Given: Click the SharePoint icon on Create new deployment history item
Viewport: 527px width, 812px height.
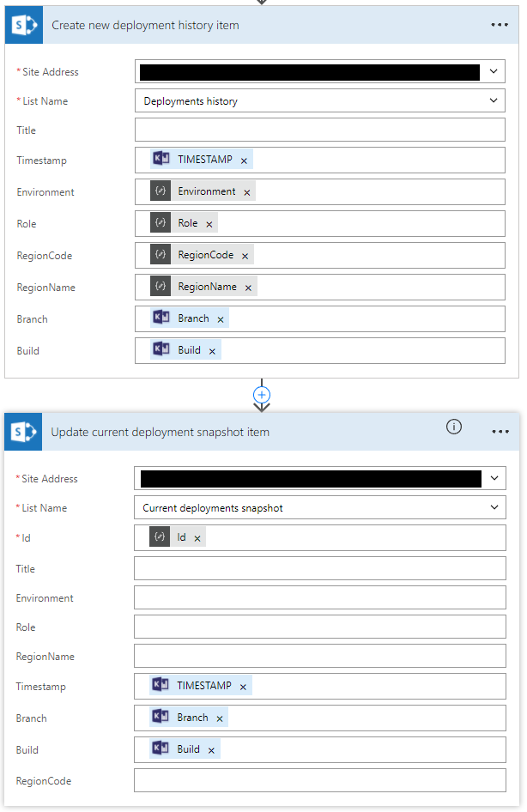Looking at the screenshot, I should [23, 25].
